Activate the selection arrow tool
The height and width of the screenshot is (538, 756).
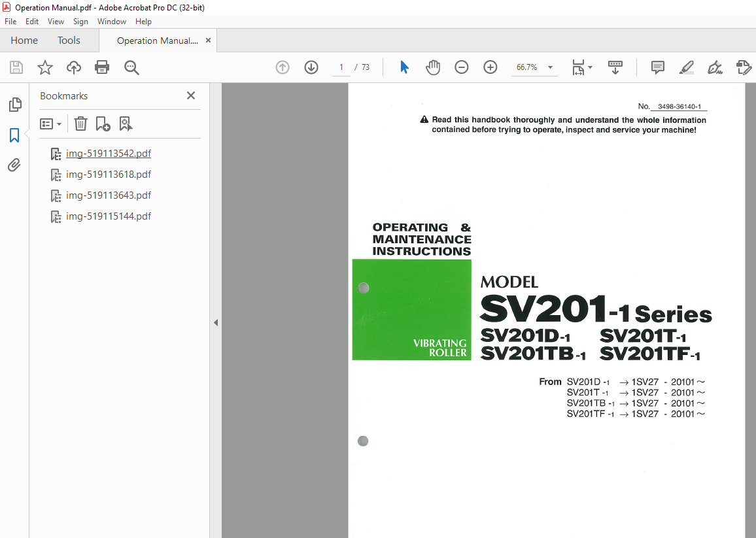(405, 67)
